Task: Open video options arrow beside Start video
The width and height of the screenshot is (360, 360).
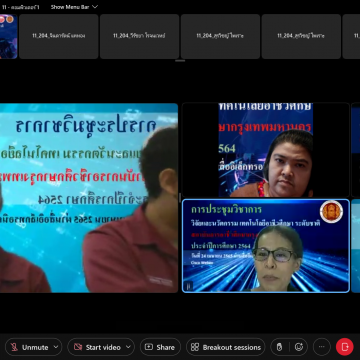Action: click(x=128, y=347)
